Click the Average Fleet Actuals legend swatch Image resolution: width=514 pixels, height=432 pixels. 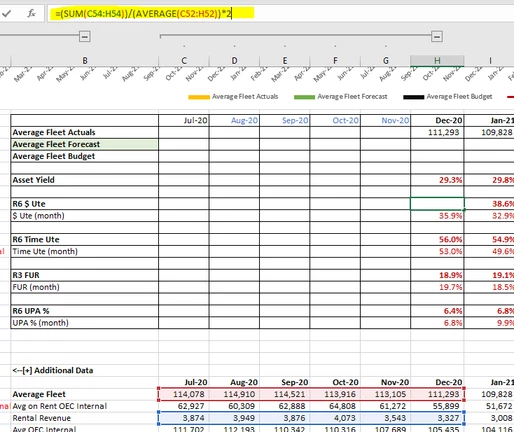click(x=199, y=97)
